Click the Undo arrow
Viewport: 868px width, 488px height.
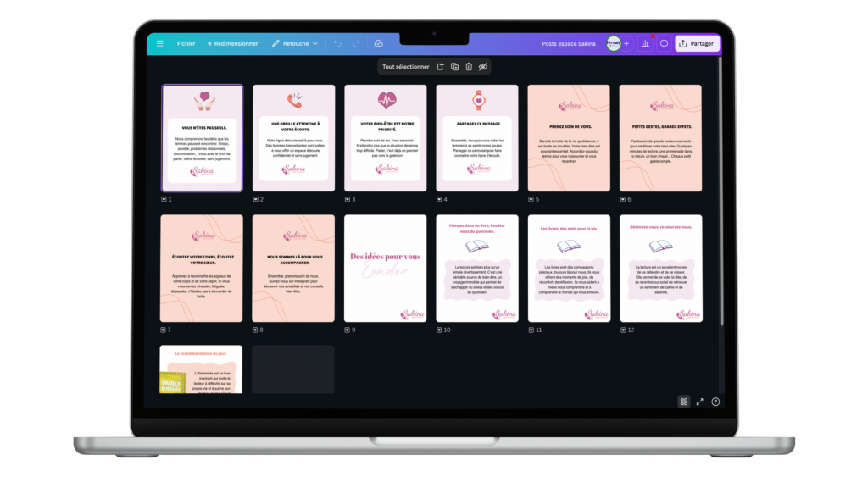(x=337, y=43)
